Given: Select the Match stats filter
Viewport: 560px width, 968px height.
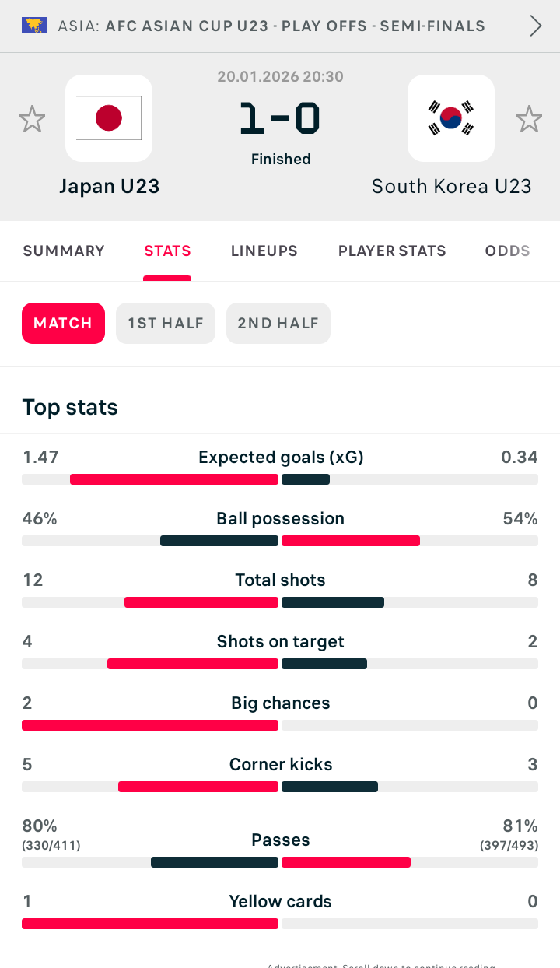Looking at the screenshot, I should [x=63, y=323].
